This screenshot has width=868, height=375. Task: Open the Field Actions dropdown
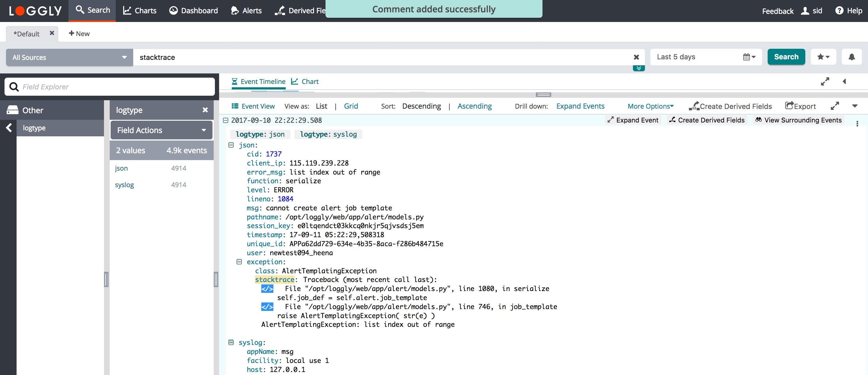pos(162,130)
